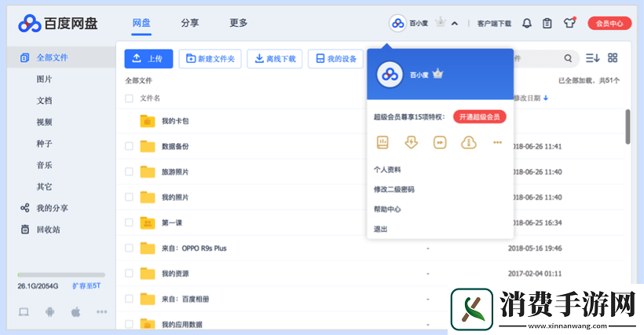Choose 退出 from the user menu
644x335 pixels.
click(380, 229)
